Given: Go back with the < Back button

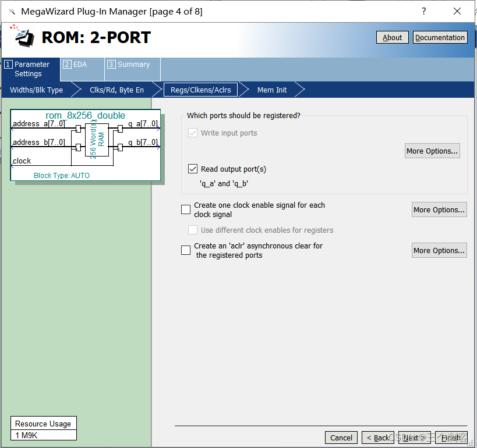Looking at the screenshot, I should point(378,438).
